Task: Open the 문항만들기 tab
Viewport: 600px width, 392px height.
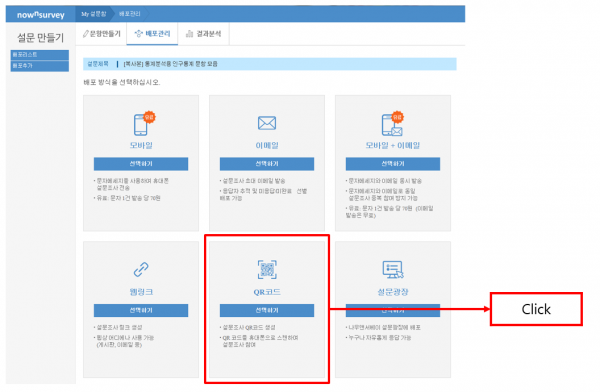Action: 101,34
